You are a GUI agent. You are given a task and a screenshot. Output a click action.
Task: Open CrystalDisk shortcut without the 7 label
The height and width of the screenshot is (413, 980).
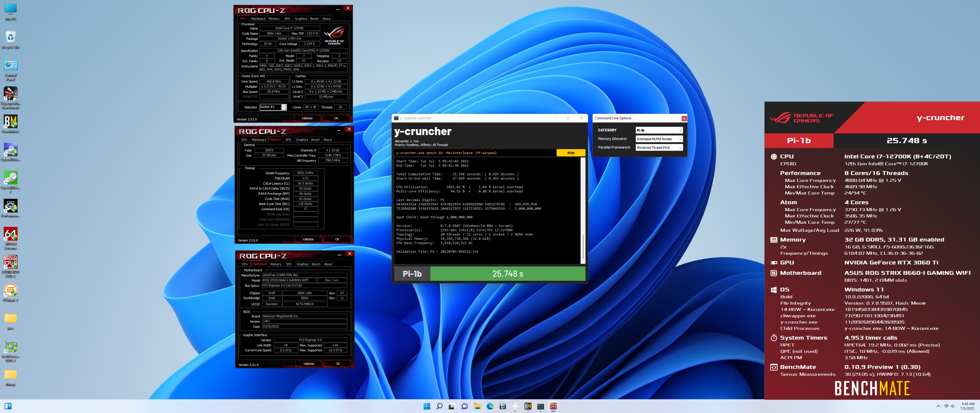[x=10, y=152]
